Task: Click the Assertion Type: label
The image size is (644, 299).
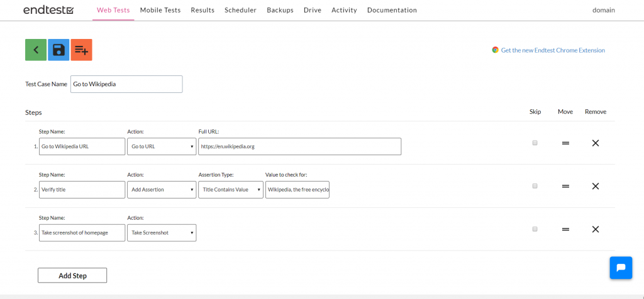Action: click(x=216, y=175)
